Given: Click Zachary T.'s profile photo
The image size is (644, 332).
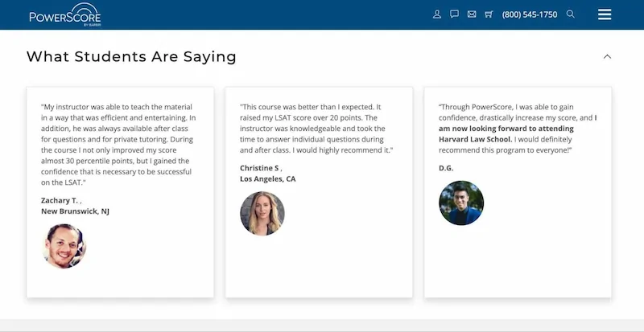Looking at the screenshot, I should 64,246.
